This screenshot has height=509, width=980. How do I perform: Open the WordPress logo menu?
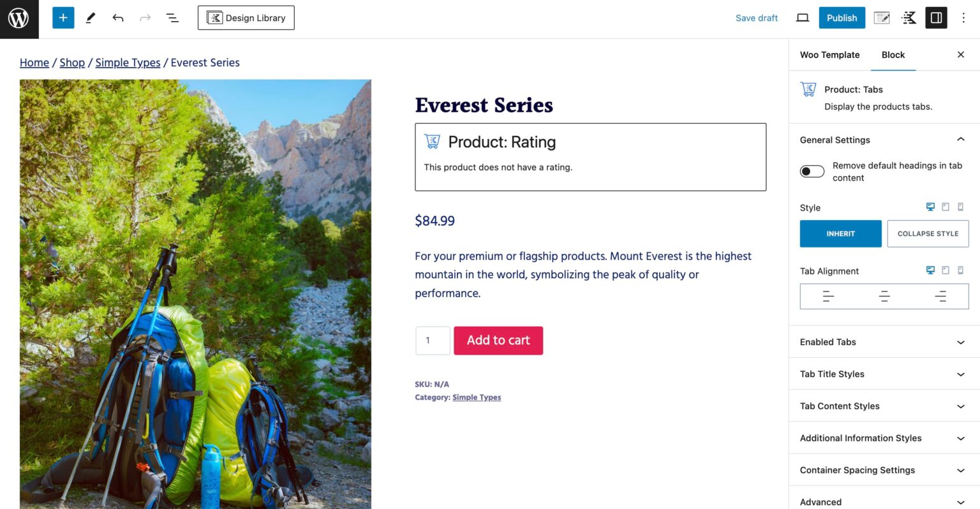[19, 18]
